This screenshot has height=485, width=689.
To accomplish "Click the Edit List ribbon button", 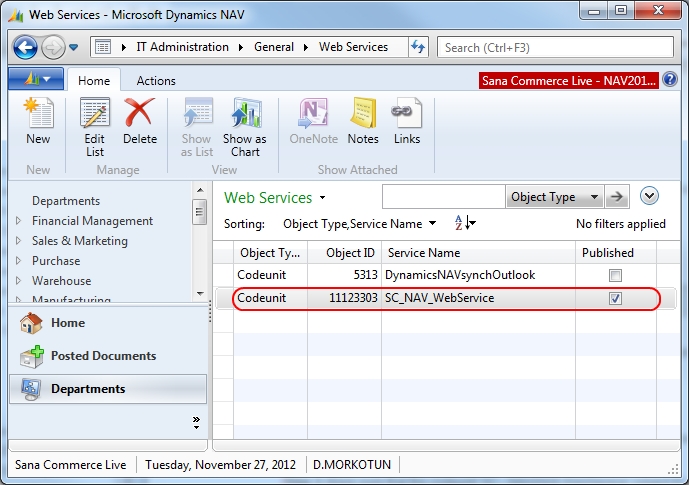I will tap(95, 127).
